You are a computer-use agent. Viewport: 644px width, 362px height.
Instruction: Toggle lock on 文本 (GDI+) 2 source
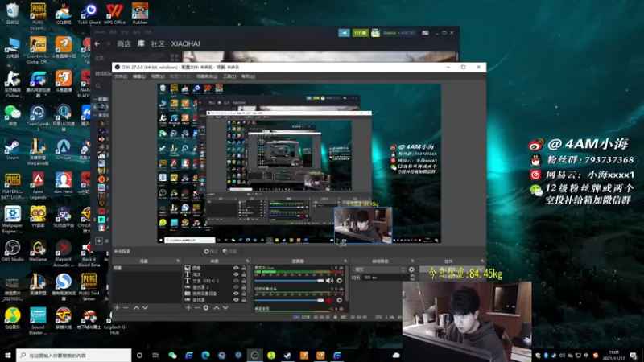point(244,281)
